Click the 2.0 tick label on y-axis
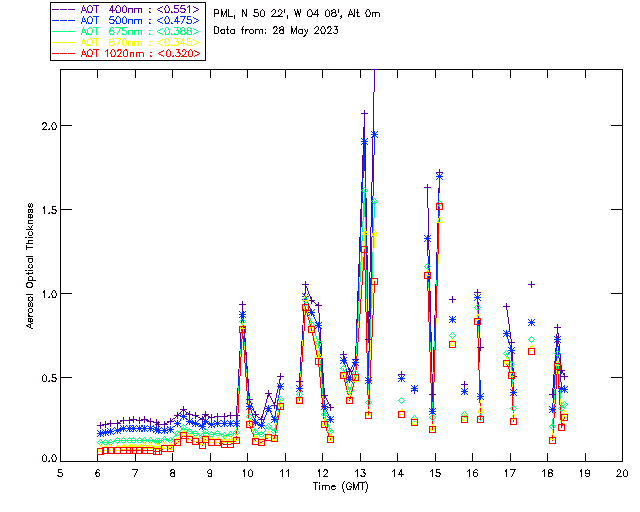This screenshot has height=512, width=640. click(47, 126)
